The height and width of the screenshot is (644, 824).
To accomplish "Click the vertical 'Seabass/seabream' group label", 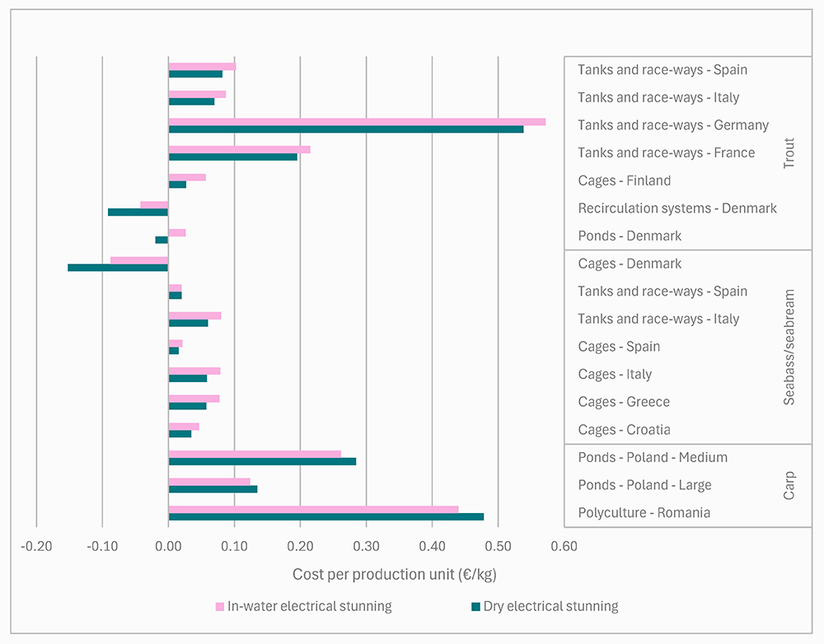I will 789,347.
